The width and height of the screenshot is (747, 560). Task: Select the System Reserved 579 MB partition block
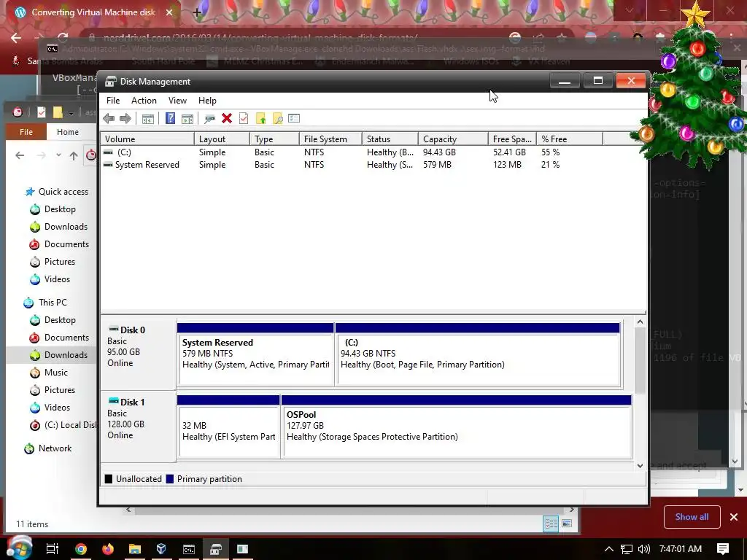tap(255, 354)
